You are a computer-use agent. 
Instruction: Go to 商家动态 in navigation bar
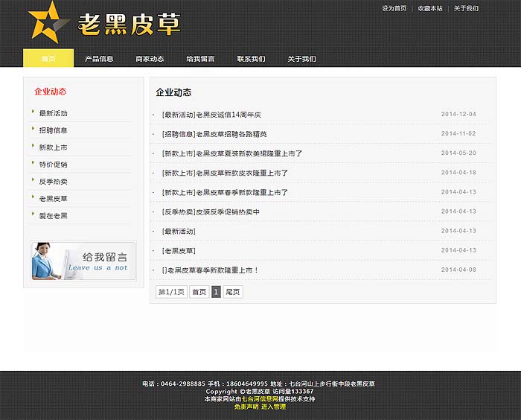[150, 59]
